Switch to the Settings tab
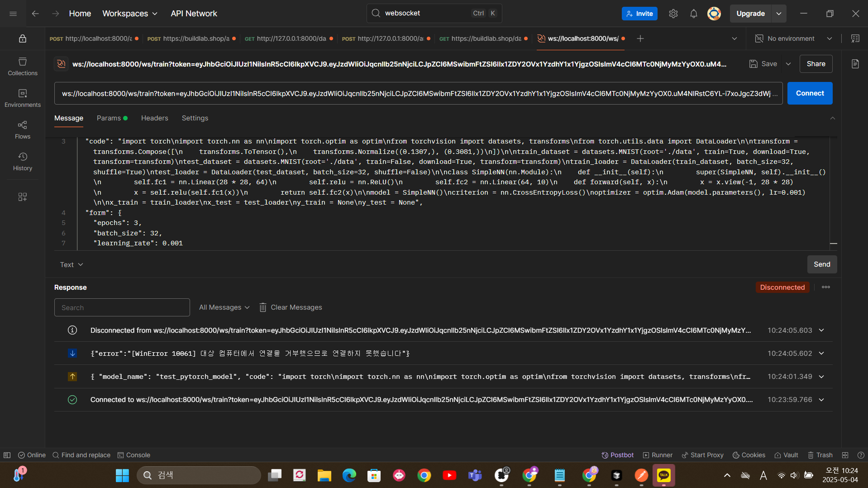868x488 pixels. pyautogui.click(x=195, y=118)
